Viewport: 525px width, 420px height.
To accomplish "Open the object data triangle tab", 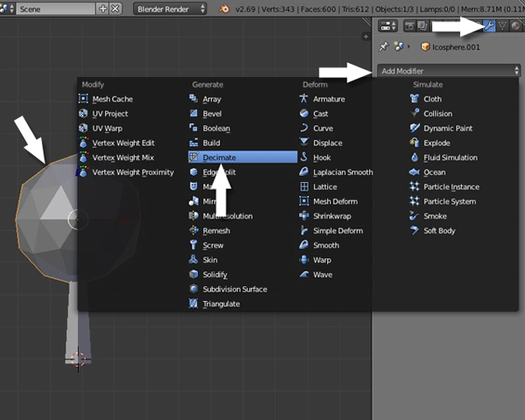I will 502,25.
